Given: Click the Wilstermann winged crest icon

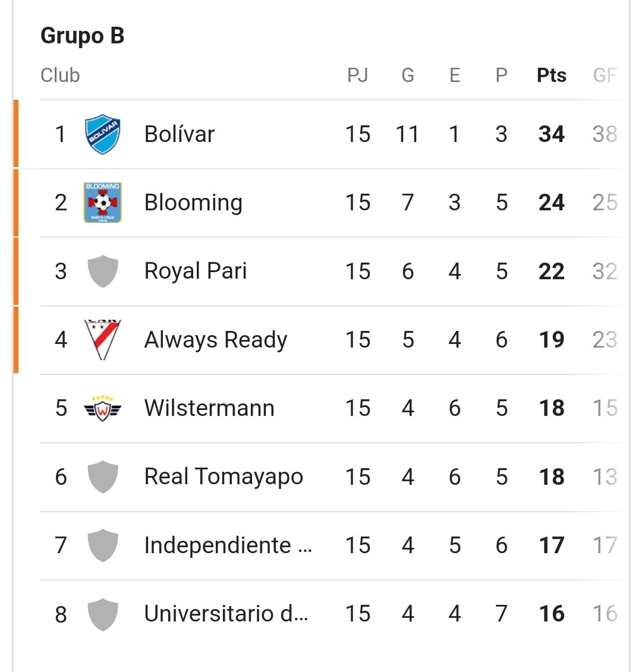Looking at the screenshot, I should (102, 408).
